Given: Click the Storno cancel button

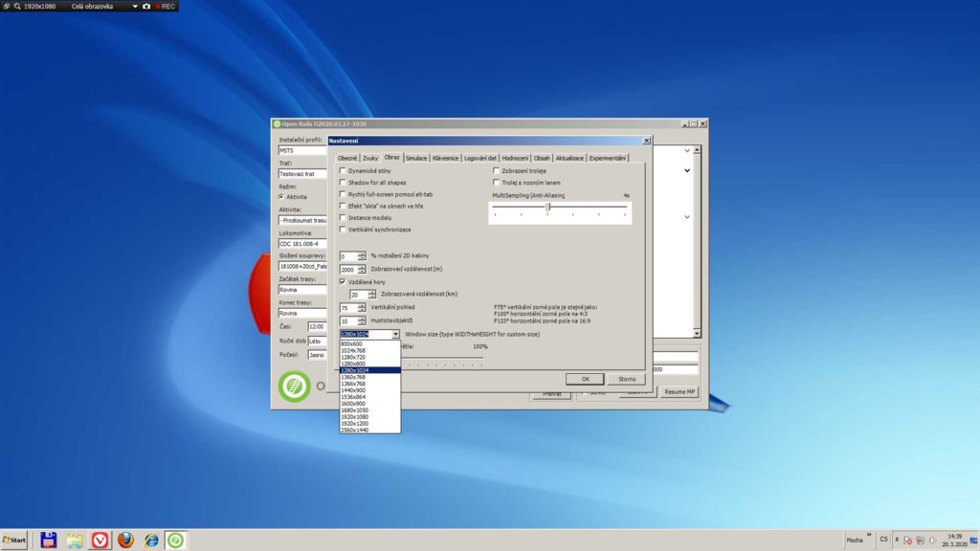Looking at the screenshot, I should (x=626, y=379).
